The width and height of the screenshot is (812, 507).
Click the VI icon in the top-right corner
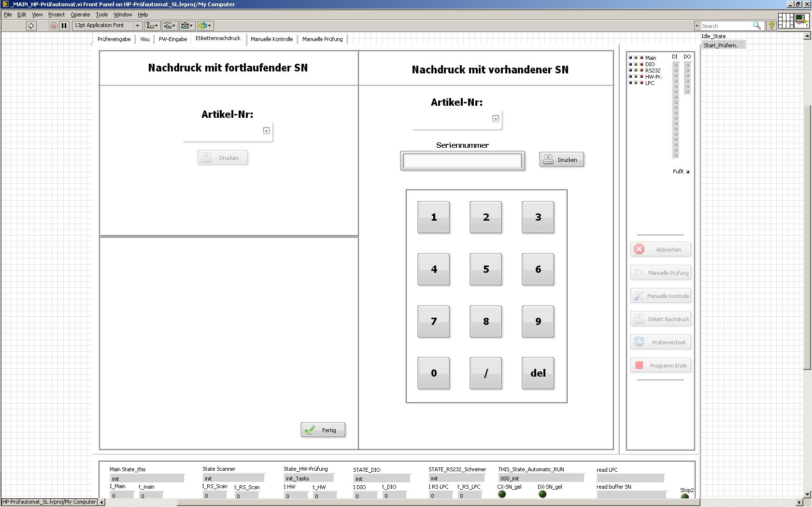[x=801, y=21]
